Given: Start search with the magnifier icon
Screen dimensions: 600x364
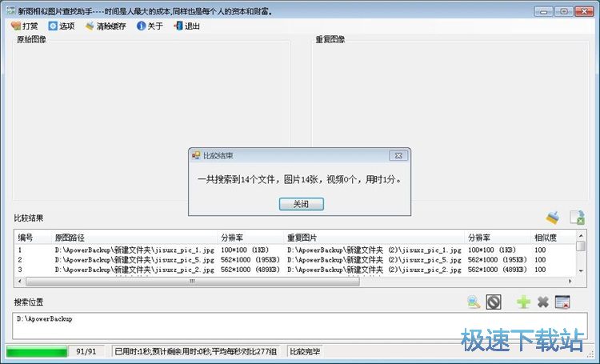Looking at the screenshot, I should [x=474, y=302].
